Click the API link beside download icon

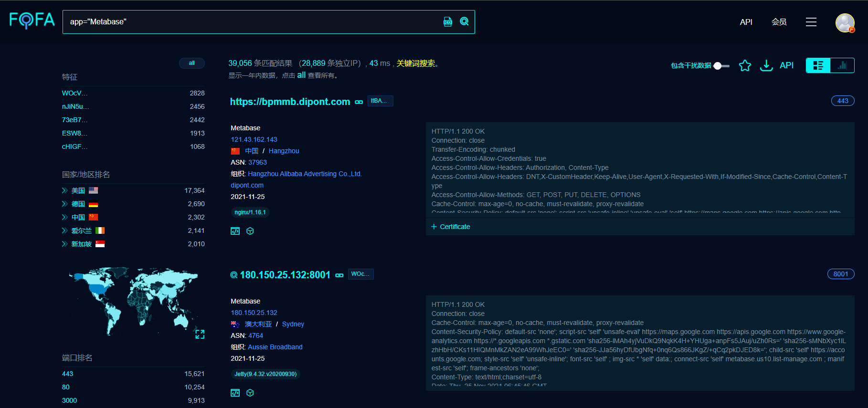click(x=787, y=65)
